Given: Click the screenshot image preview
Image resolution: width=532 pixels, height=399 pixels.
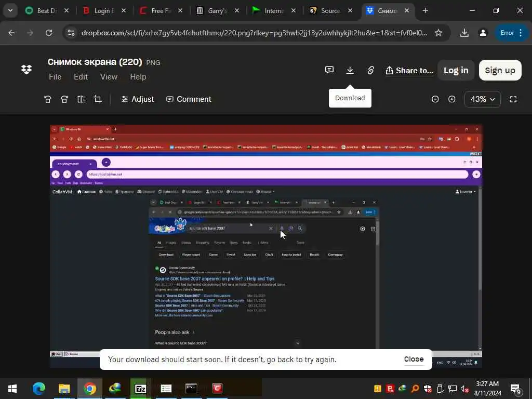Looking at the screenshot, I should coord(266,246).
